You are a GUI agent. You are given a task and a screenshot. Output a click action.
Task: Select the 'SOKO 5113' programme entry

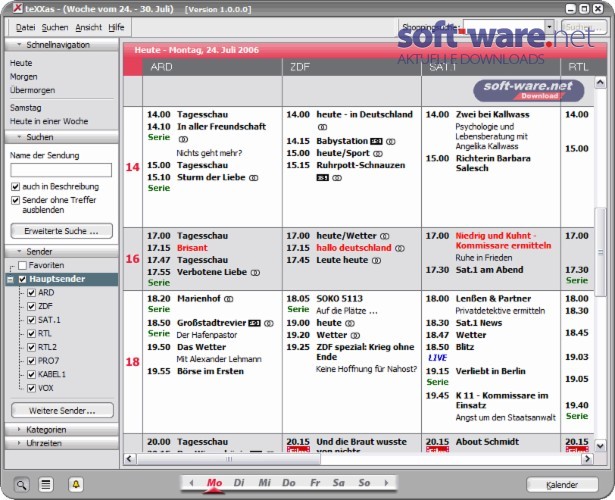tap(339, 299)
